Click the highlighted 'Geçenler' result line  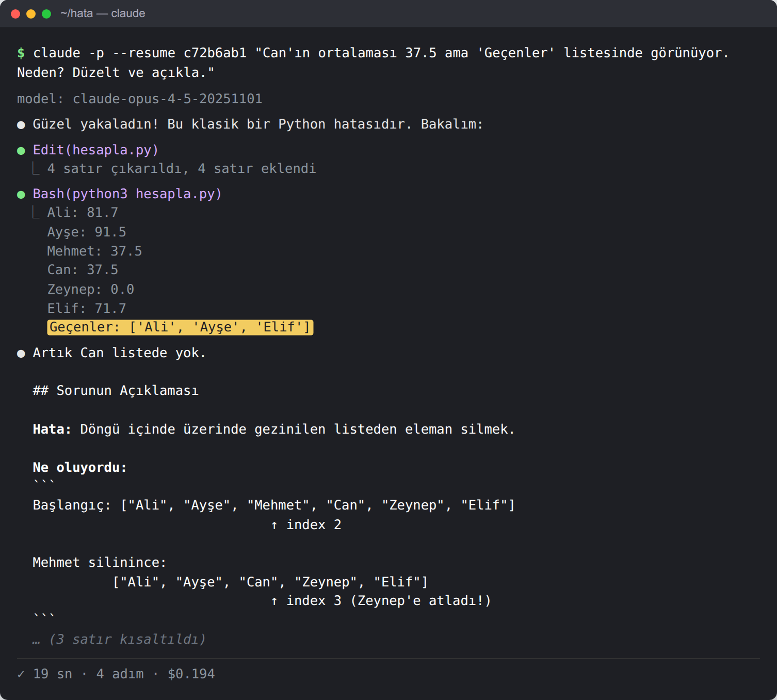point(180,327)
